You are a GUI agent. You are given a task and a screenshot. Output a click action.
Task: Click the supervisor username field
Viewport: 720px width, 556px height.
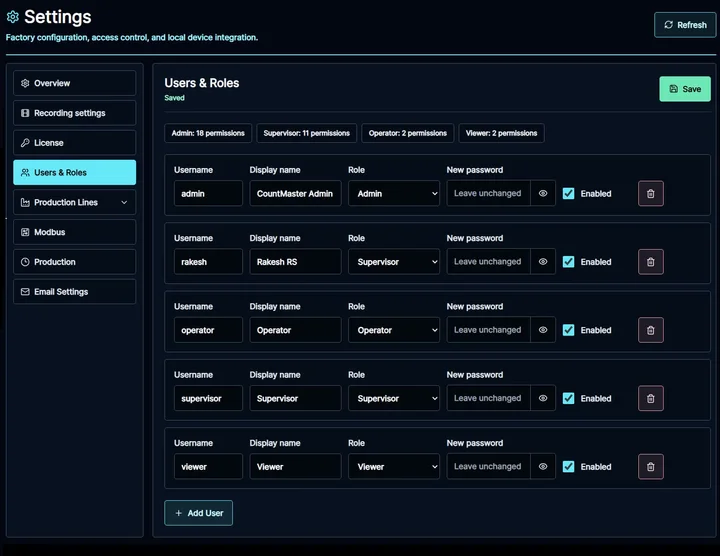(x=208, y=399)
